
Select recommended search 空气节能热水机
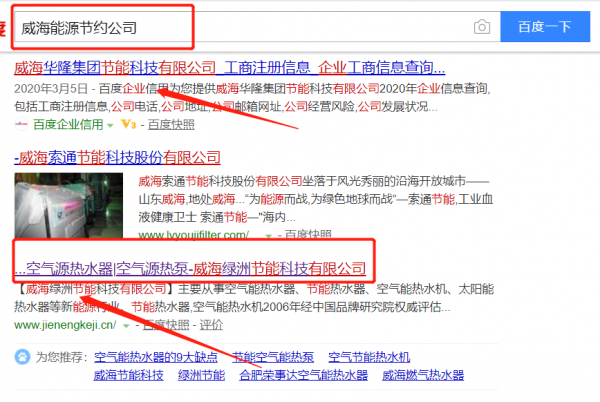click(x=369, y=357)
